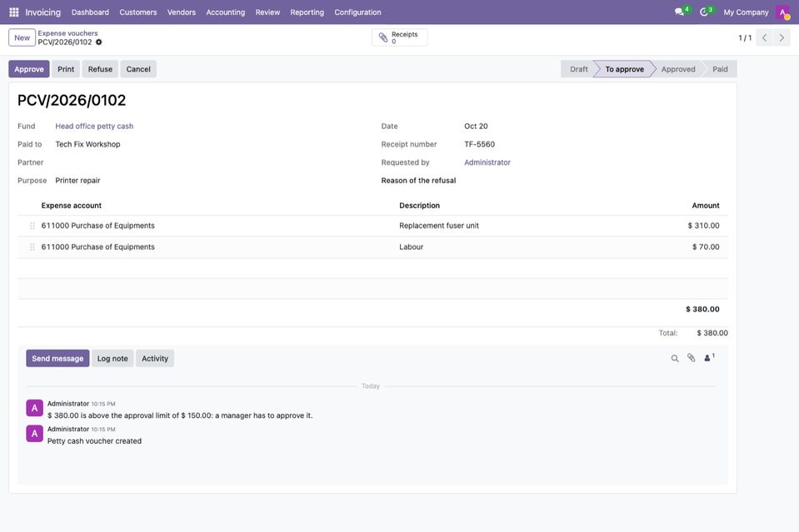799x532 pixels.
Task: Go to next record arrow
Action: point(782,37)
